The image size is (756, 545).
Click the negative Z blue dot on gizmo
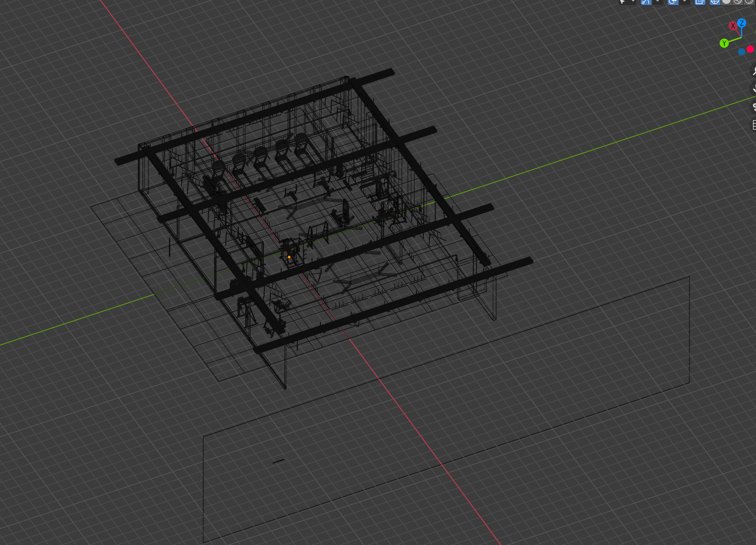(742, 52)
